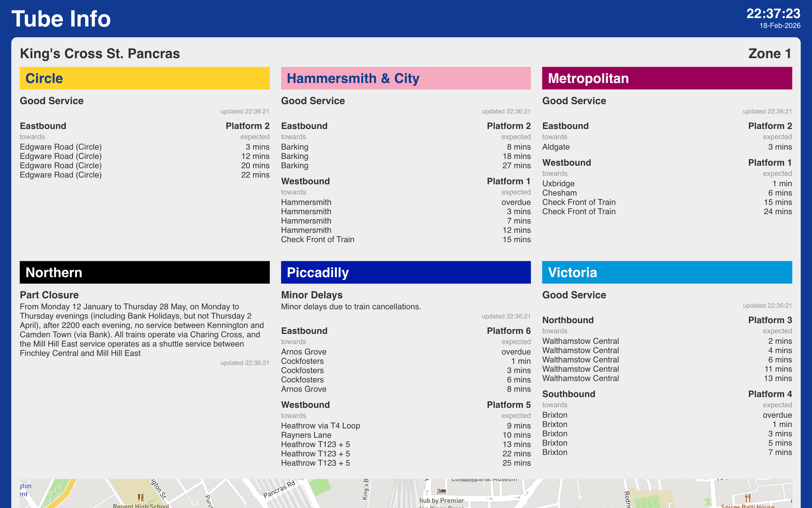Select the Arnos Grove train in 8 mins
Screen dimensions: 812x508
coord(406,389)
